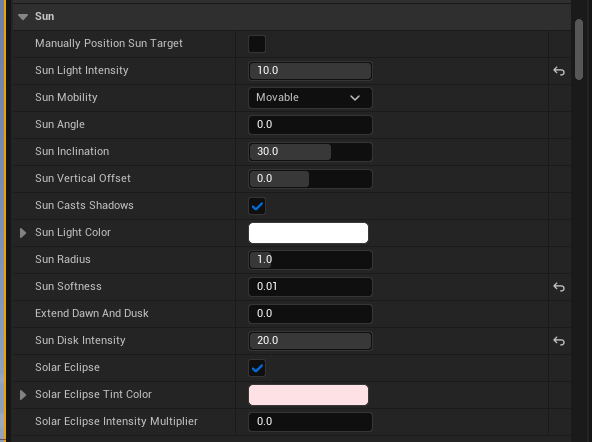Click the Sun Softness value field
The image size is (592, 442).
point(310,287)
